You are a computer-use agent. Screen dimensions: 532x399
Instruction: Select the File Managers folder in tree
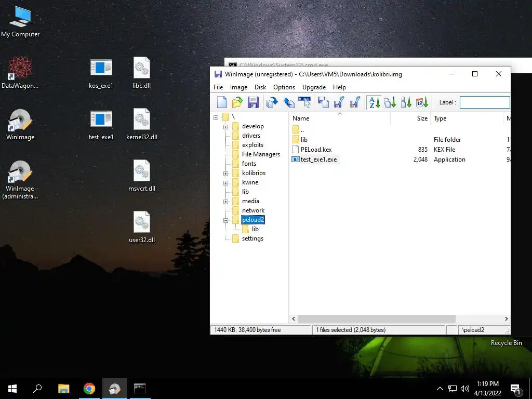pyautogui.click(x=261, y=154)
